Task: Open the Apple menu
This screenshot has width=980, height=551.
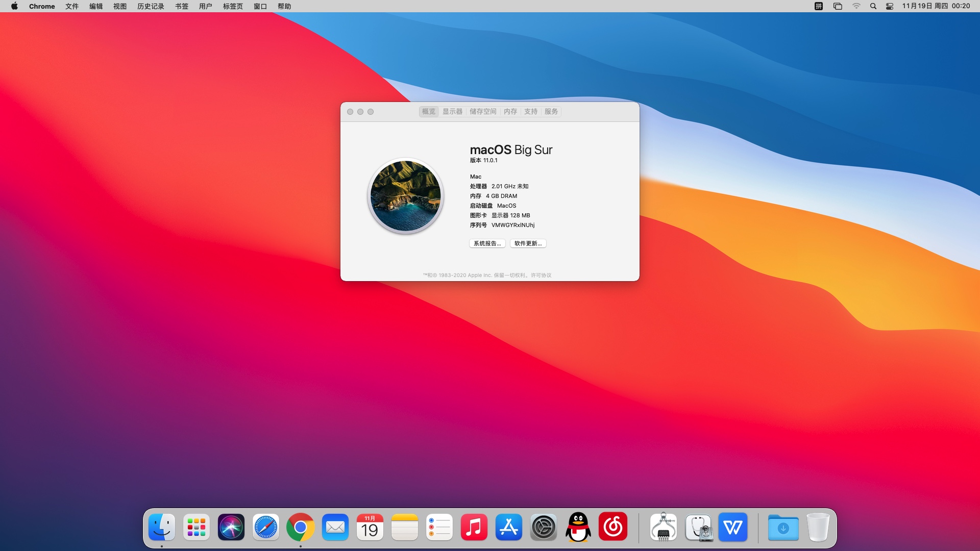Action: pyautogui.click(x=14, y=6)
